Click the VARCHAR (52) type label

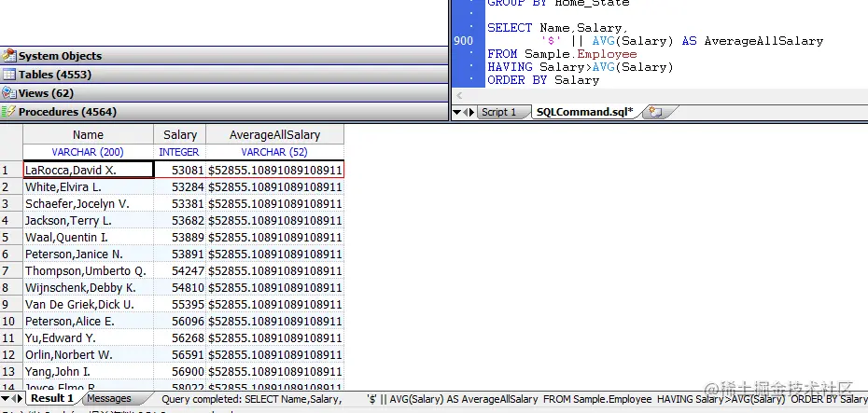pos(274,152)
